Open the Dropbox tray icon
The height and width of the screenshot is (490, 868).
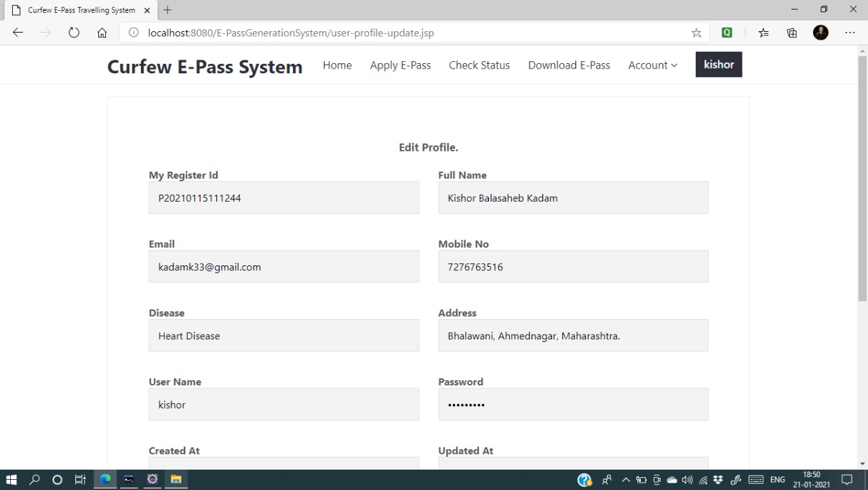click(x=718, y=480)
